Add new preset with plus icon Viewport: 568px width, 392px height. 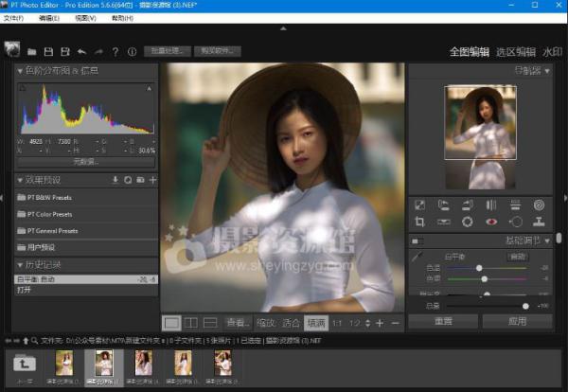(152, 180)
